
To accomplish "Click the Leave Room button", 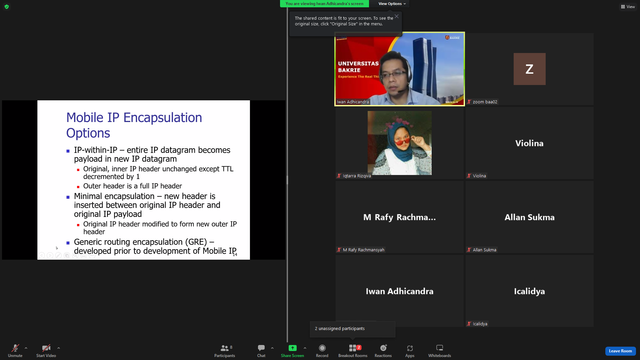I will (x=620, y=351).
